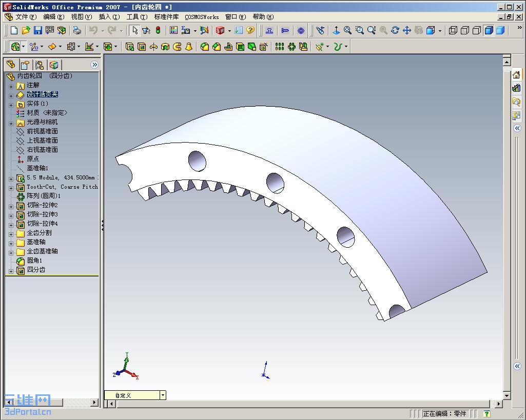Click the viewport horizontal scrollbar right arrow
The image size is (526, 420).
499,404
